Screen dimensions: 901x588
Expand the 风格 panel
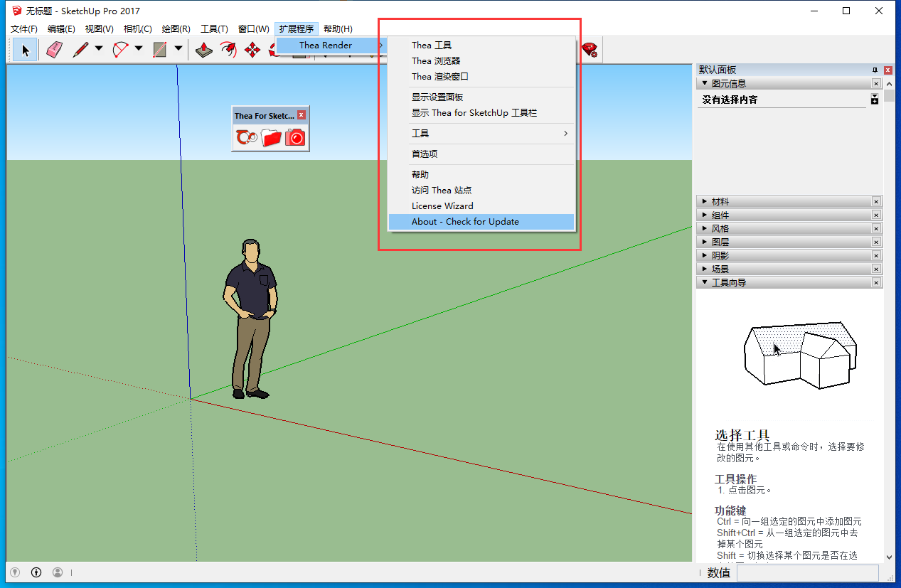pos(705,229)
